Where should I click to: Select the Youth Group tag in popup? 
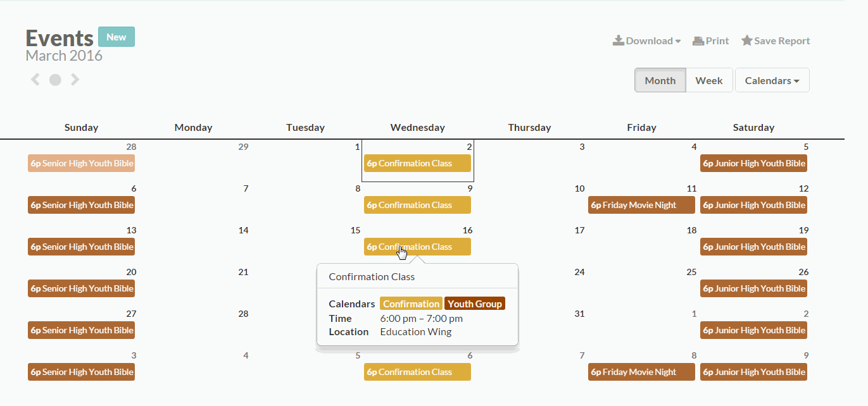point(475,303)
